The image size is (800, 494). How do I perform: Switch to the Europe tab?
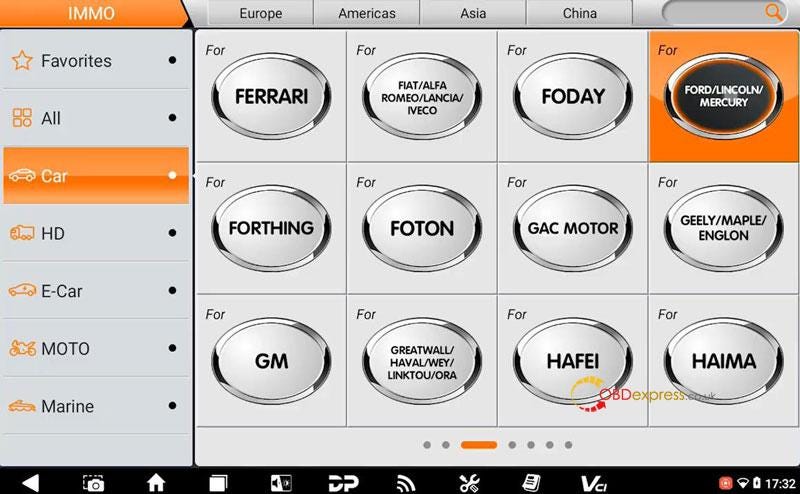[261, 13]
